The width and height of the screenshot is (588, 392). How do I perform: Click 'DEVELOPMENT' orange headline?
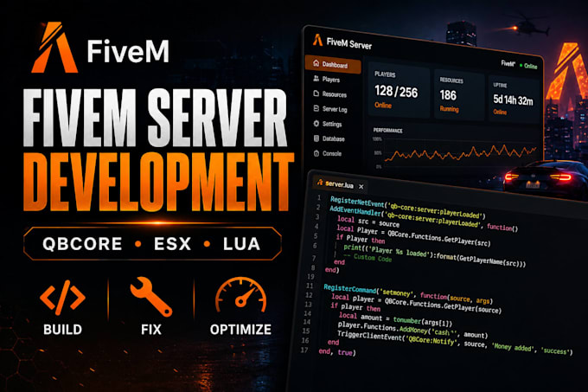pyautogui.click(x=158, y=181)
